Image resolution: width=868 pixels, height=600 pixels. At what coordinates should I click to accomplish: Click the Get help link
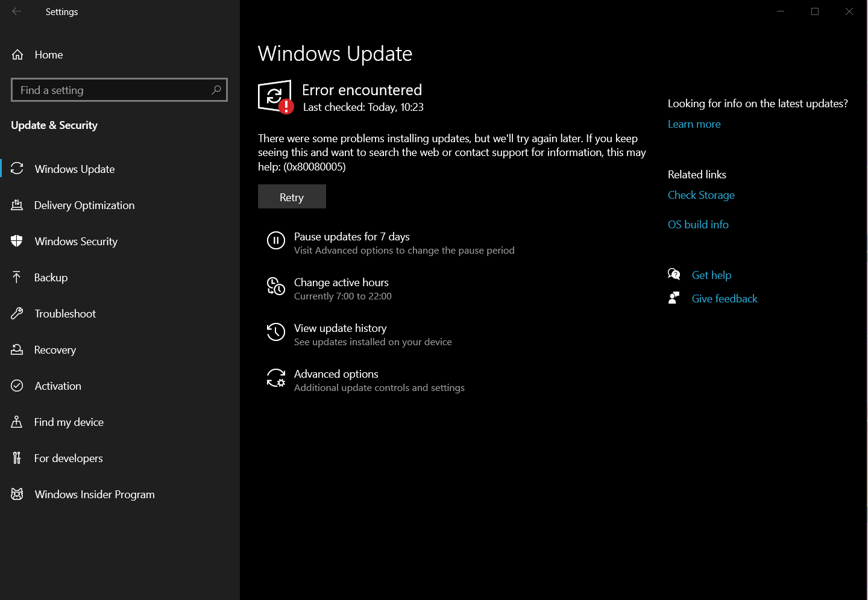pyautogui.click(x=711, y=275)
